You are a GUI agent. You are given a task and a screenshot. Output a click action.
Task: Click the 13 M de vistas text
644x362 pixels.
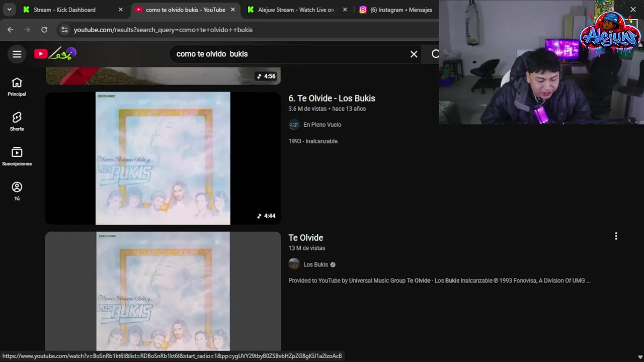coord(306,248)
